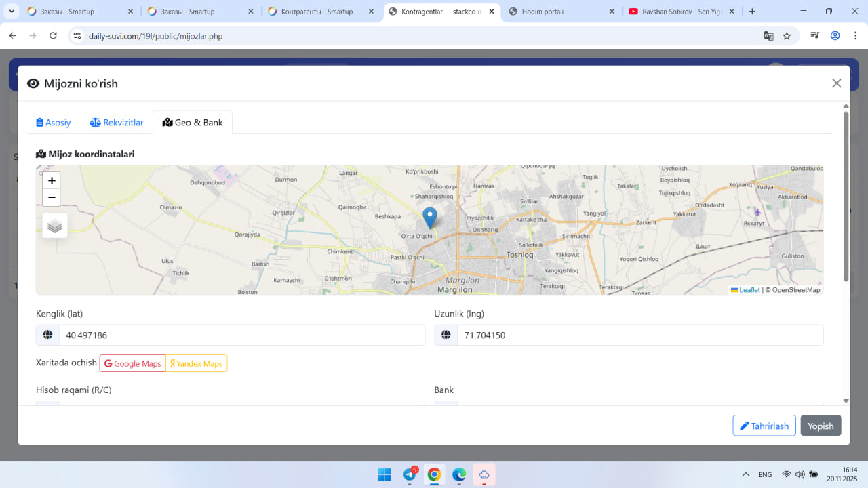This screenshot has height=488, width=868.
Task: Switch to the Rekvizitlar tab
Action: [117, 123]
